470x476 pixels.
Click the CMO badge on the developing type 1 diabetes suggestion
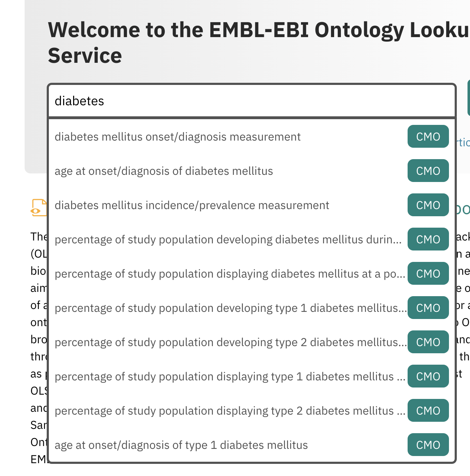click(428, 308)
